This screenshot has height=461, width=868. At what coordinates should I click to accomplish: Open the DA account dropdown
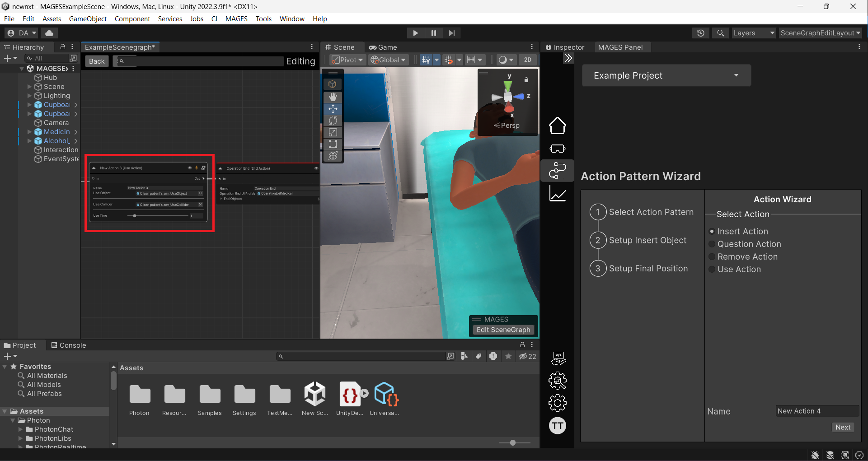click(22, 33)
